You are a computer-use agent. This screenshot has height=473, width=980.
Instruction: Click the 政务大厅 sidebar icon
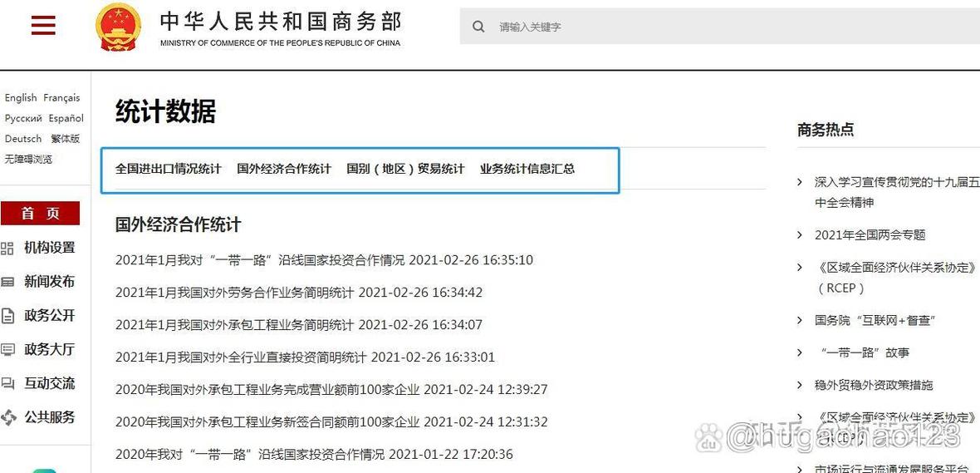[7, 350]
